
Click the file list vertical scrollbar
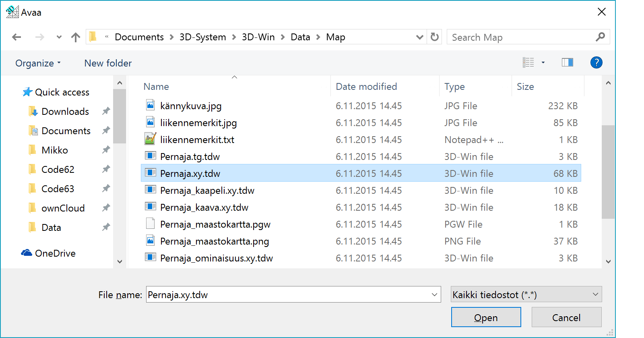click(x=608, y=172)
